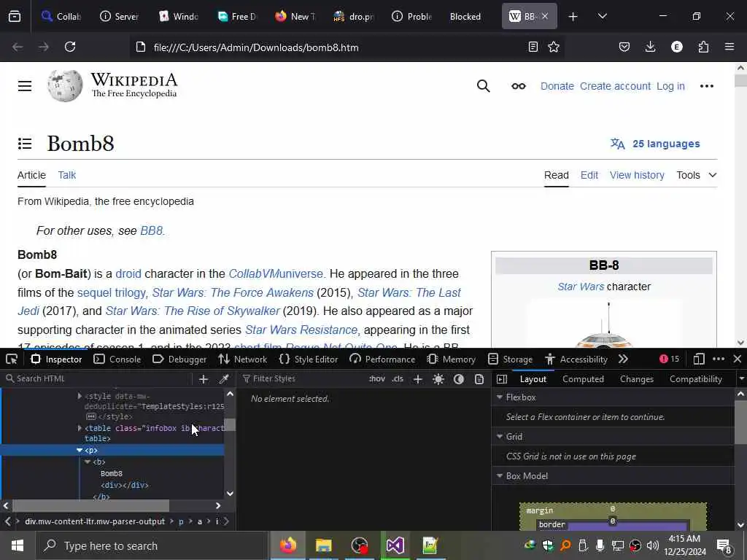Viewport: 747px width, 560px height.
Task: Toggle reader view in address bar
Action: 533,47
